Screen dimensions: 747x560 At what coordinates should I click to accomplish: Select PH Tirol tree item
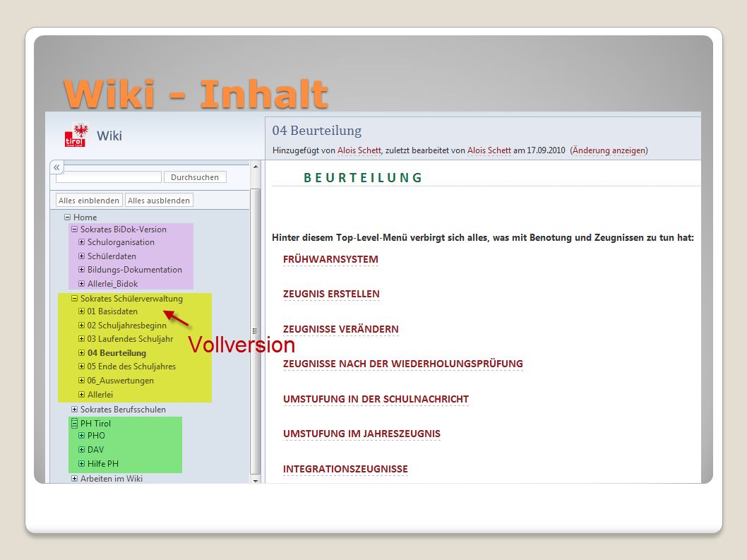[95, 423]
